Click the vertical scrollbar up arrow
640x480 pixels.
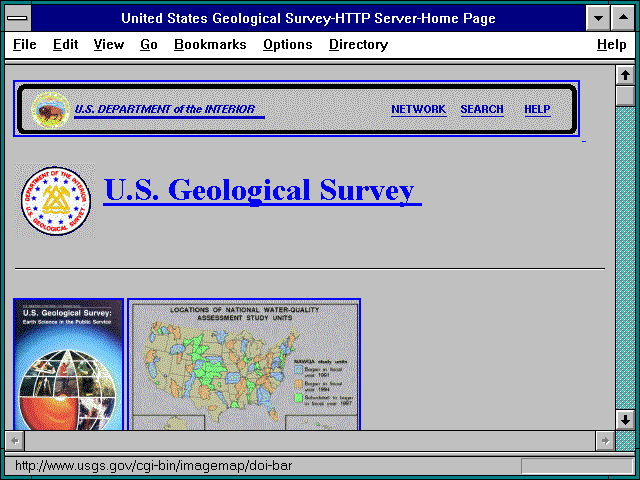coord(625,75)
